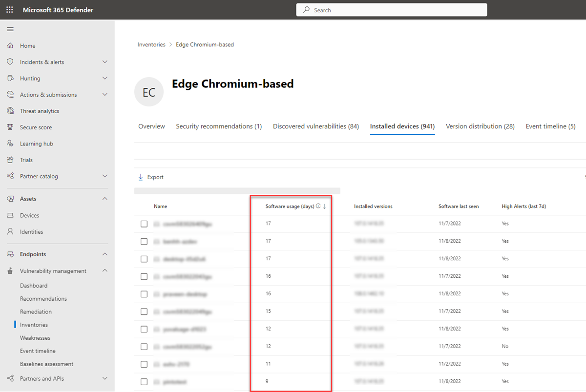Click the Threat analytics icon
The height and width of the screenshot is (392, 586).
pos(10,111)
